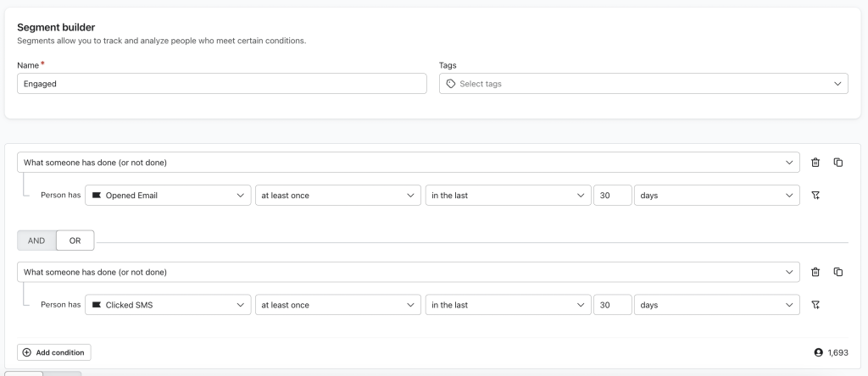Screen dimensions: 868x376
Task: Duplicate the Opened Email condition
Action: click(x=838, y=163)
